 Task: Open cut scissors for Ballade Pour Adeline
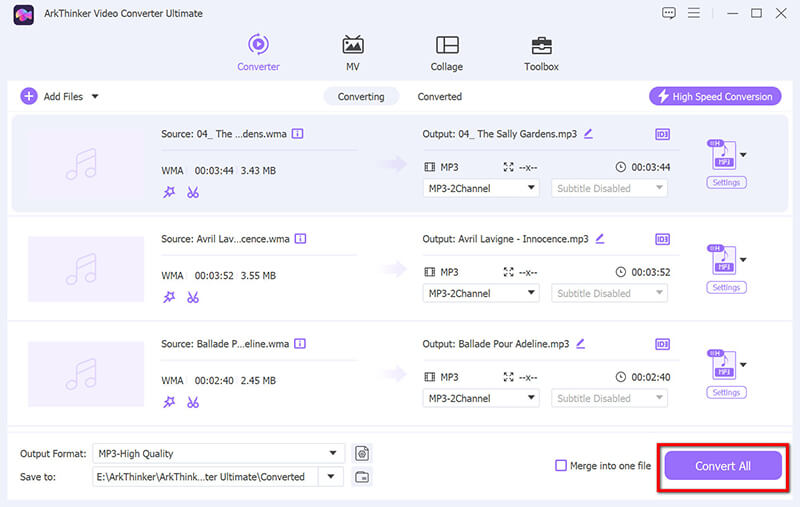coord(192,402)
